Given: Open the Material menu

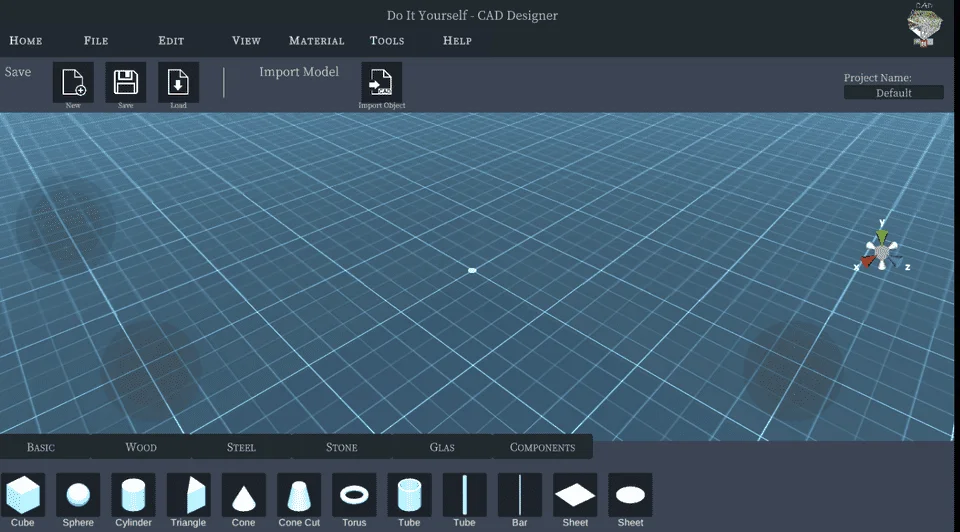Looking at the screenshot, I should click(x=317, y=40).
